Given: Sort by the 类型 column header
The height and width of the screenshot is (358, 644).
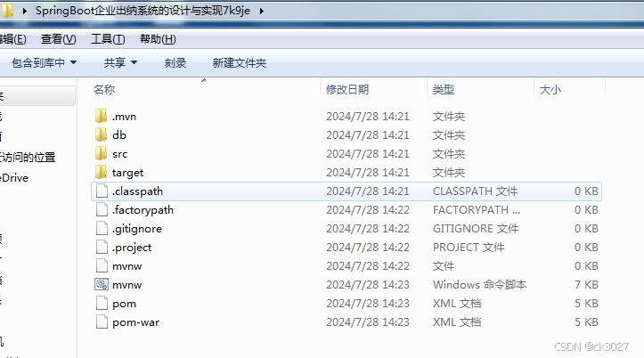Looking at the screenshot, I should coord(444,89).
